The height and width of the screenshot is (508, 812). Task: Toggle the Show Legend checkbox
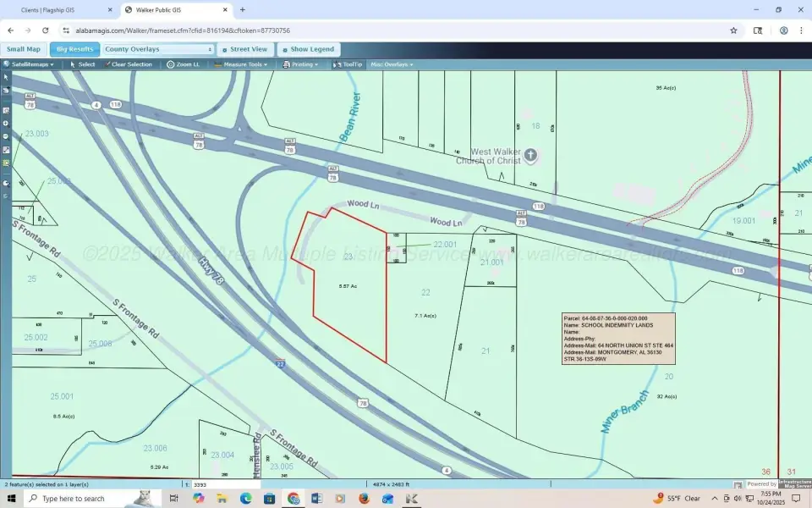pos(285,50)
